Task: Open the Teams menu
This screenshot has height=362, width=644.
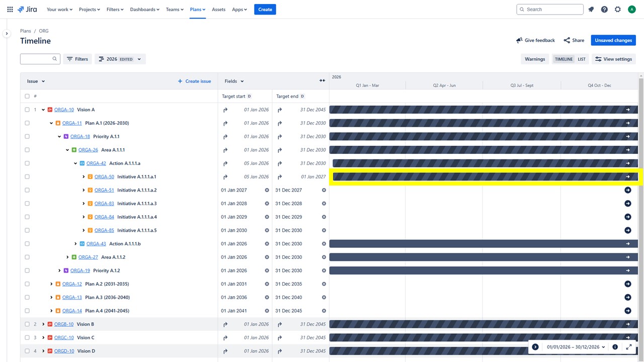Action: tap(175, 9)
